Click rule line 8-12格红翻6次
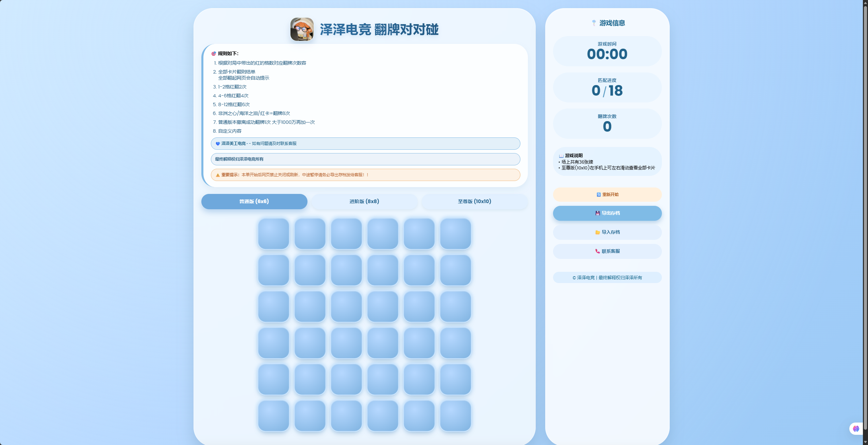868x445 pixels. (234, 104)
